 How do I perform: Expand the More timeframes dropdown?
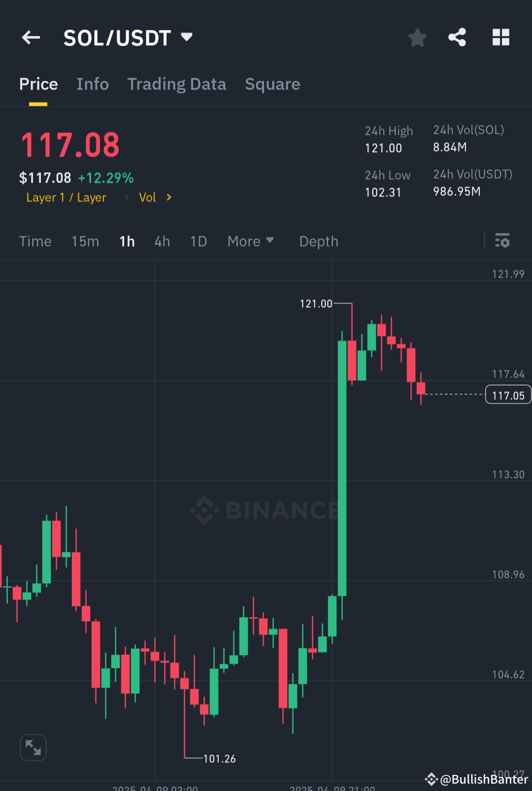[251, 241]
